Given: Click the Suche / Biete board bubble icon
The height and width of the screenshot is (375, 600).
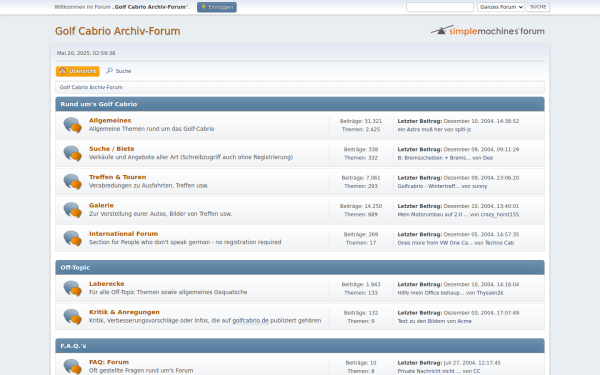Looking at the screenshot, I should (72, 153).
